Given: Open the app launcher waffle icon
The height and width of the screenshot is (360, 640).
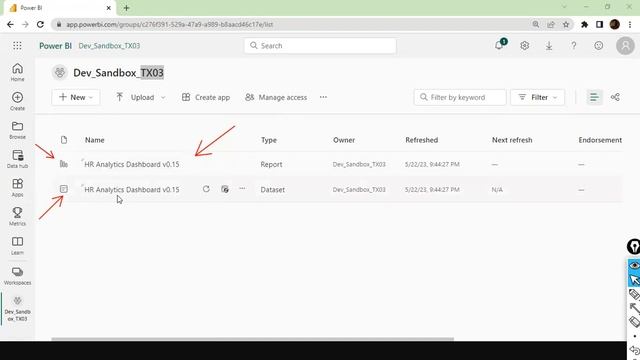Looking at the screenshot, I should pos(17,46).
